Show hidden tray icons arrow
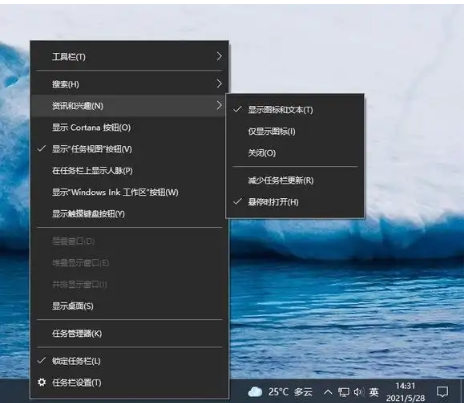The width and height of the screenshot is (466, 403). [x=328, y=392]
